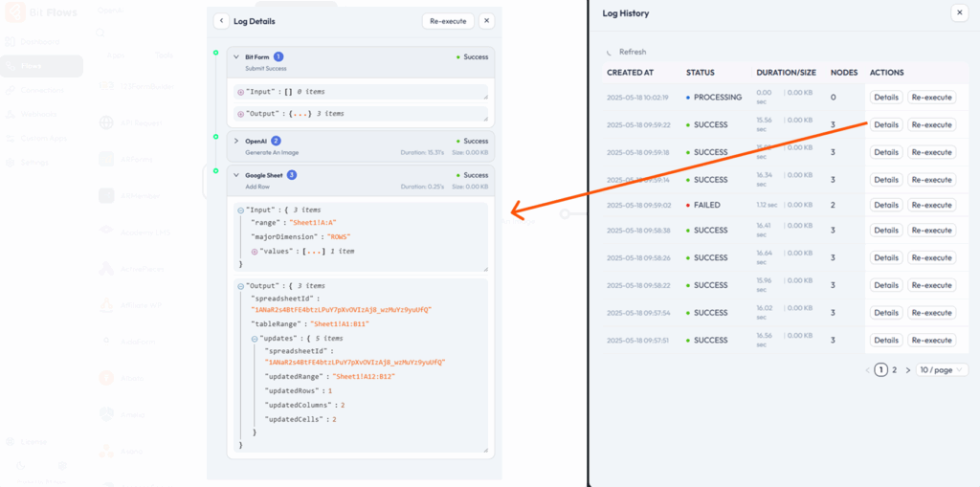The image size is (980, 487).
Task: Open Details for log 09:57:51
Action: click(886, 340)
